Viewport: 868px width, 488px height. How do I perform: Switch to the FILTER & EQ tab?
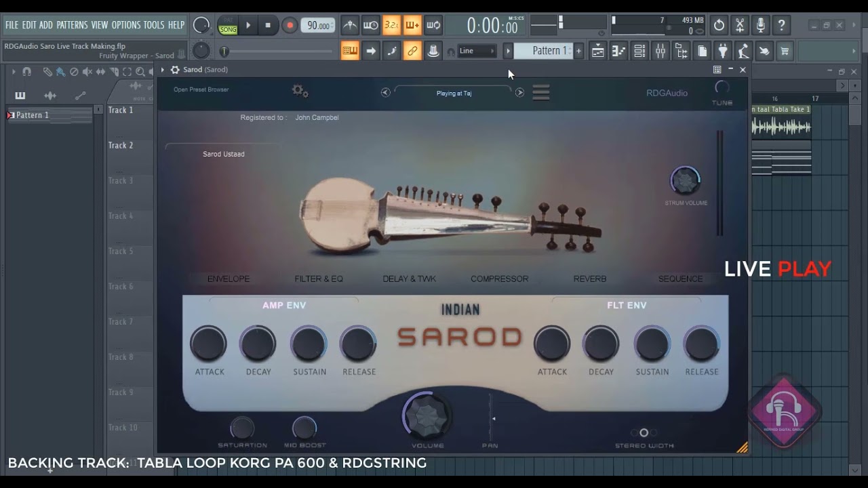tap(319, 279)
